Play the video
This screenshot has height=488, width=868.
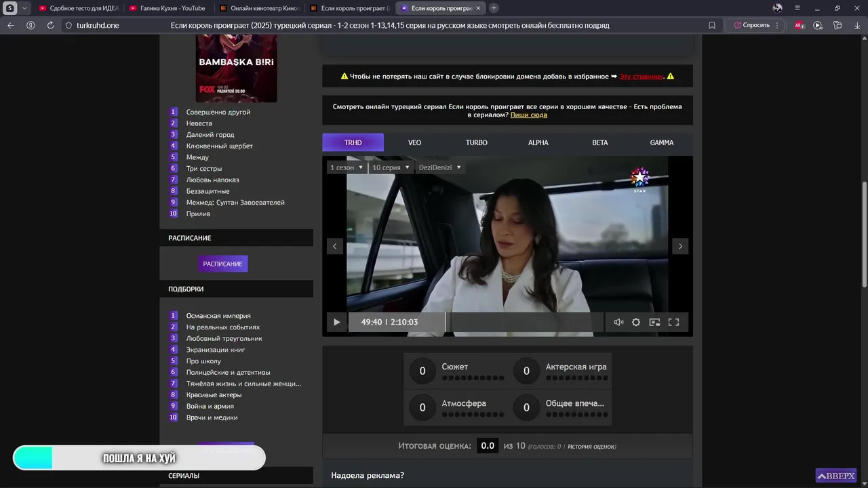click(x=336, y=322)
